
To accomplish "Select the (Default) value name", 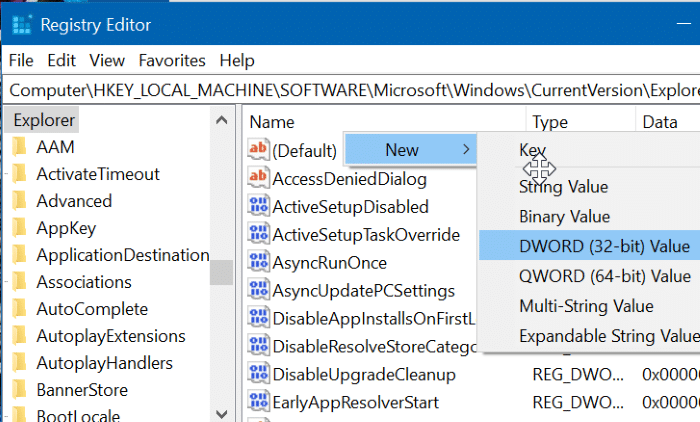I will [304, 150].
